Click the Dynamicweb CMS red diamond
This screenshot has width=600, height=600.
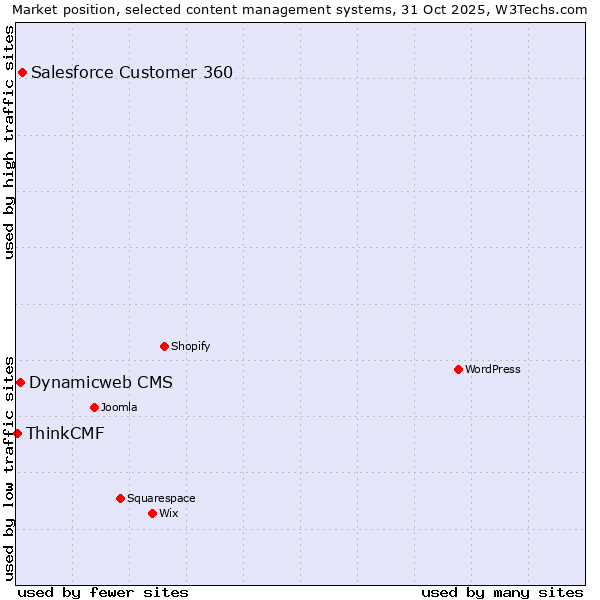[20, 382]
